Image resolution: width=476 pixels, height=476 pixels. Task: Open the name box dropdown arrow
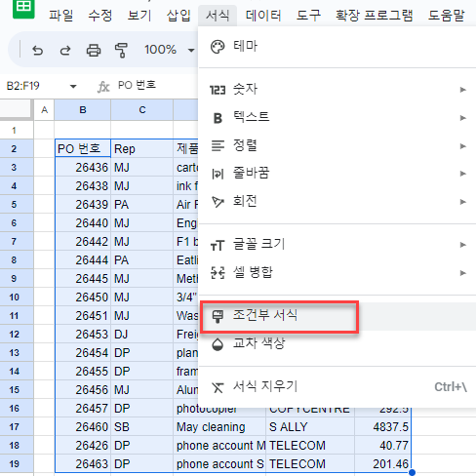click(x=73, y=86)
